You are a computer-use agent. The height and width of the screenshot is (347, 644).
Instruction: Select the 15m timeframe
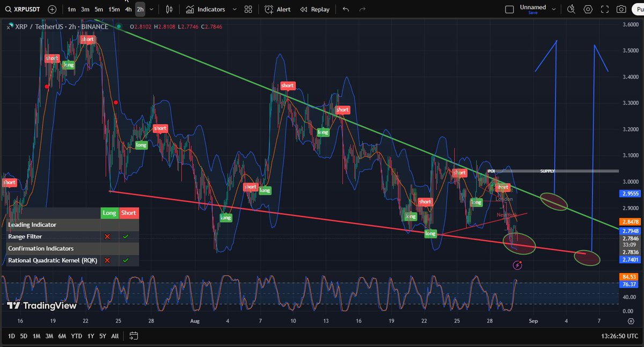114,9
